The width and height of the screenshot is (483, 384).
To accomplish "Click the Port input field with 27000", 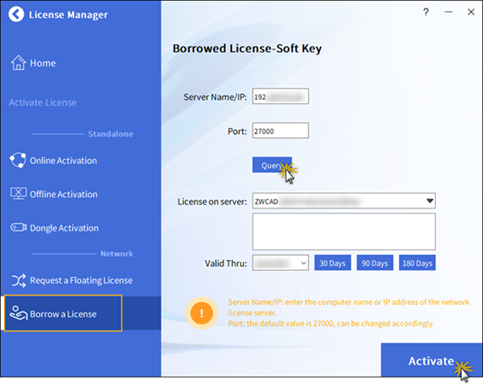I will point(280,130).
